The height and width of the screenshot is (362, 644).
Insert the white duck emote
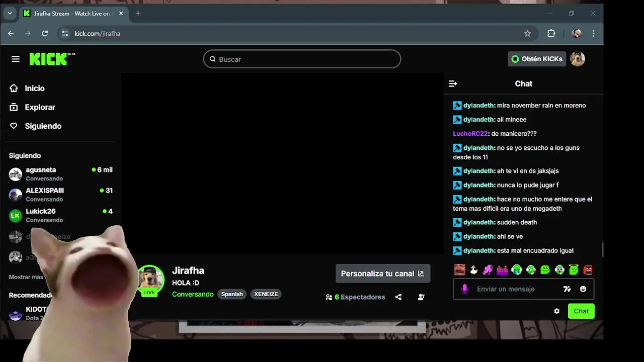473,270
